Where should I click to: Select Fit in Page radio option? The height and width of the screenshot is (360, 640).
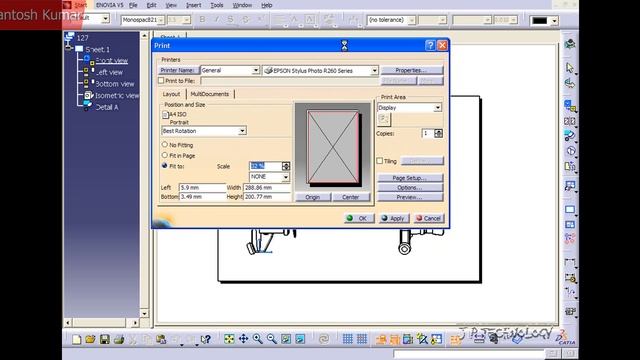[x=164, y=155]
